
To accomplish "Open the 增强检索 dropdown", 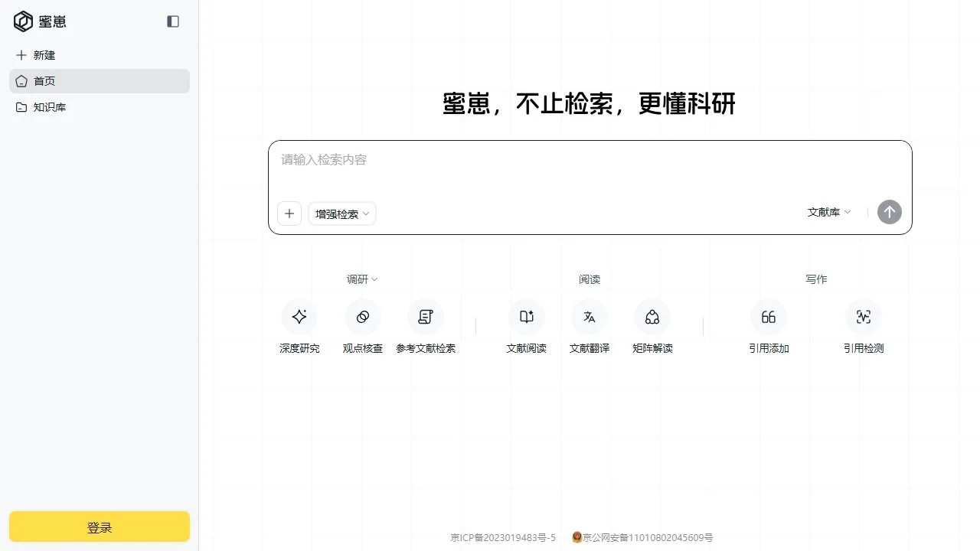I will pyautogui.click(x=342, y=214).
